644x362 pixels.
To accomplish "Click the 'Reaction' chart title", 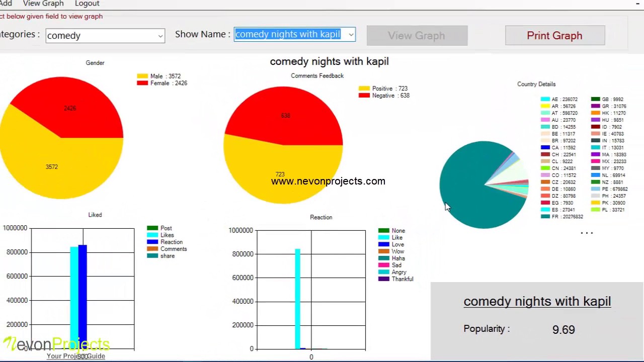I will click(x=321, y=217).
